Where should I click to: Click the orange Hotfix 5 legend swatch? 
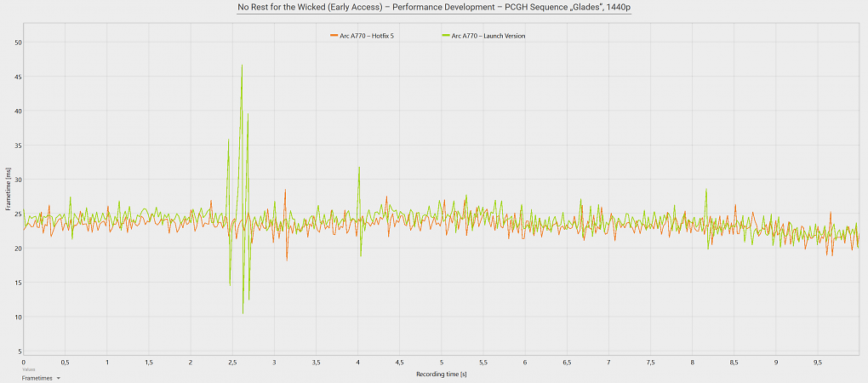334,36
